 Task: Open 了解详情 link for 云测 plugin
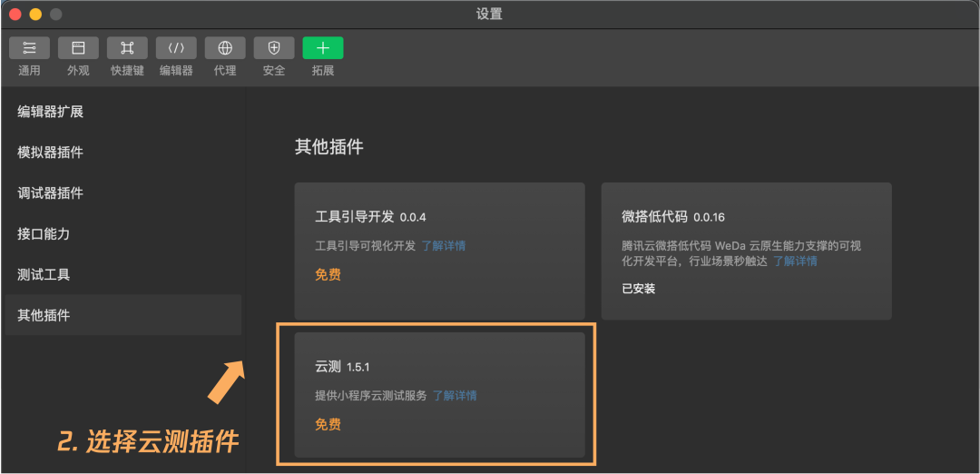[455, 396]
